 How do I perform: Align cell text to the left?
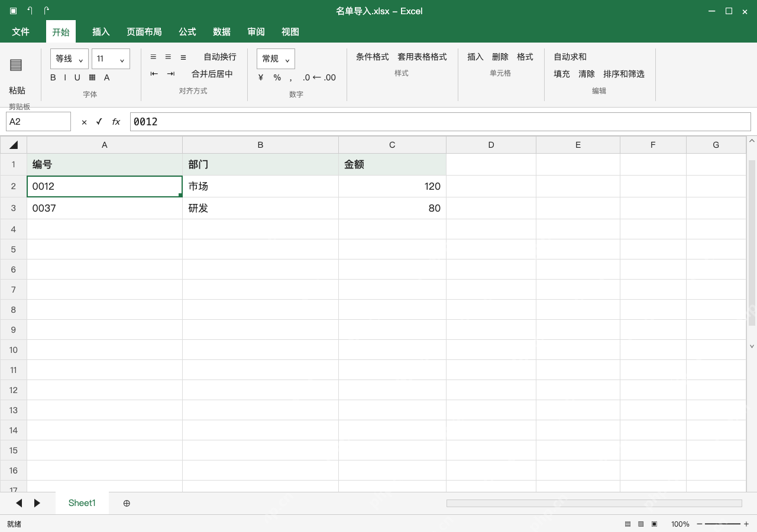[153, 57]
